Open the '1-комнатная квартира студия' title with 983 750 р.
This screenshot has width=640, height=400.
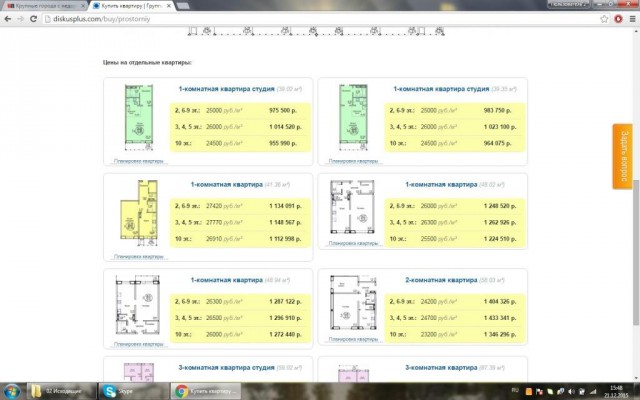tap(441, 89)
